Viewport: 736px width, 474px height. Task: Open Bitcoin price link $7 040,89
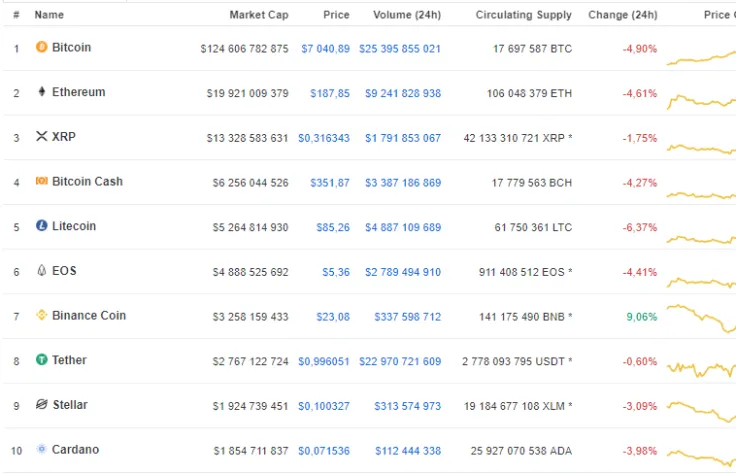coord(325,49)
